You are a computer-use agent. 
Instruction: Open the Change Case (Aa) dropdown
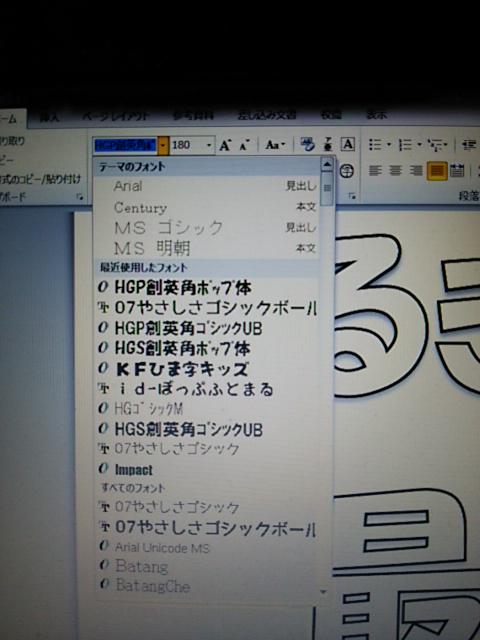coord(276,145)
